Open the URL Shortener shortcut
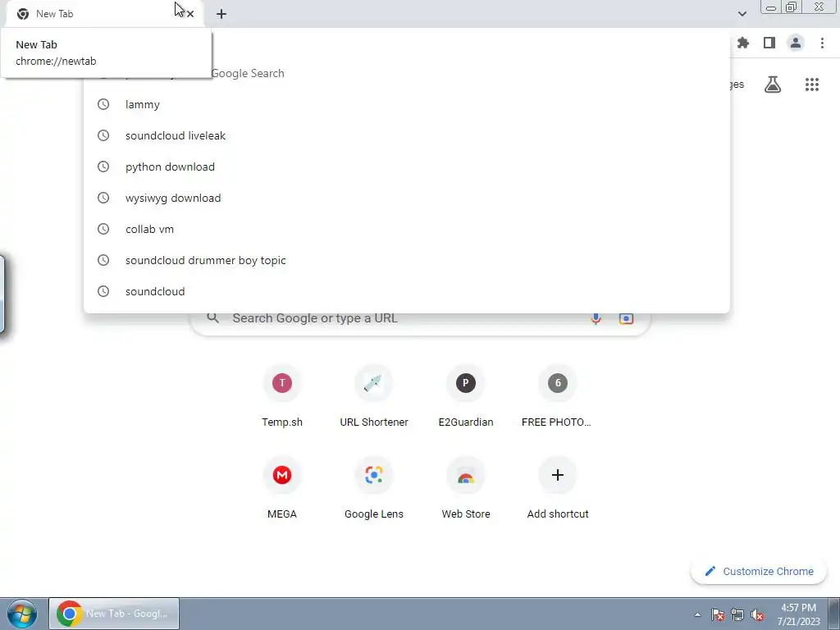The image size is (840, 630). tap(374, 398)
